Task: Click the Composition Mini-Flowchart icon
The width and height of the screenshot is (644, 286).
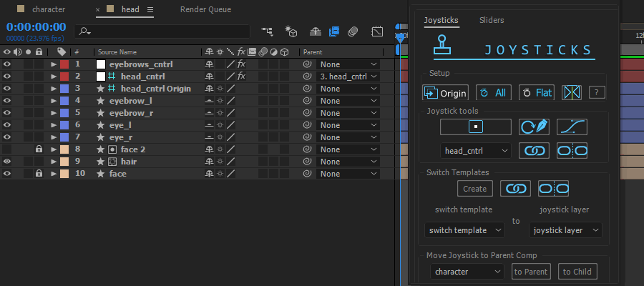Action: pyautogui.click(x=267, y=31)
